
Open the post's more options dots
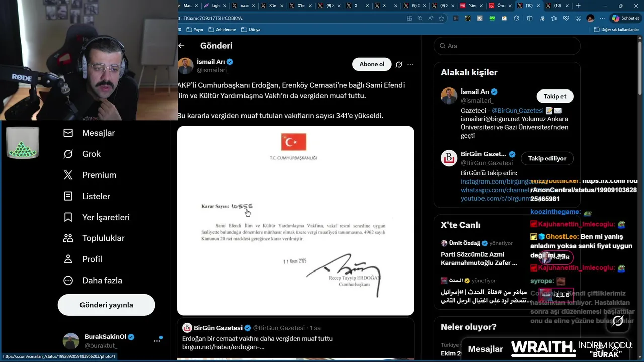click(x=410, y=64)
